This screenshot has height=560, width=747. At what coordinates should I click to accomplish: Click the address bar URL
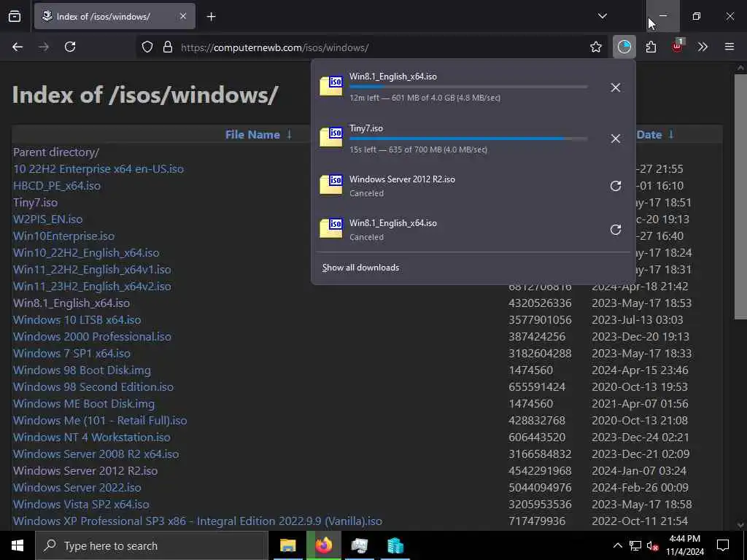tap(274, 47)
